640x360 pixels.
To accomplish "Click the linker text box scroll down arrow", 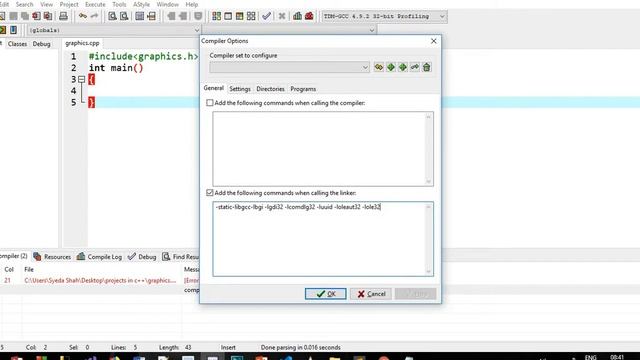I will tap(429, 272).
